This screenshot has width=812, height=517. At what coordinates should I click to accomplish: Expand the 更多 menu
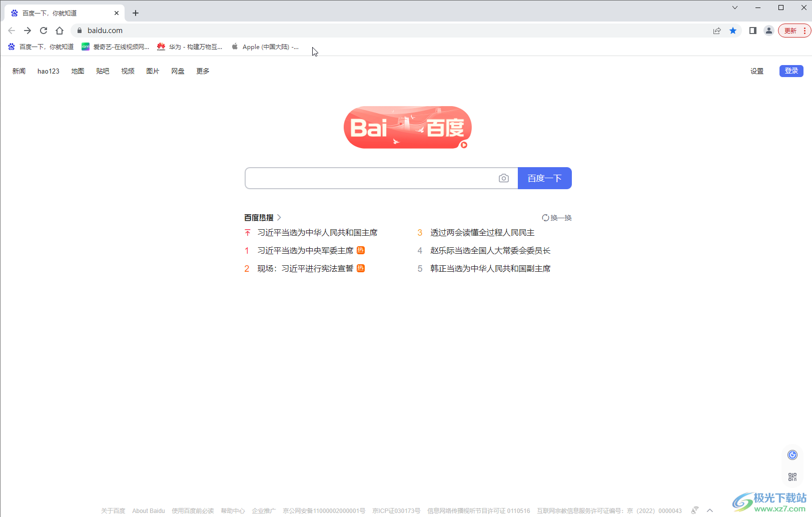pyautogui.click(x=203, y=71)
